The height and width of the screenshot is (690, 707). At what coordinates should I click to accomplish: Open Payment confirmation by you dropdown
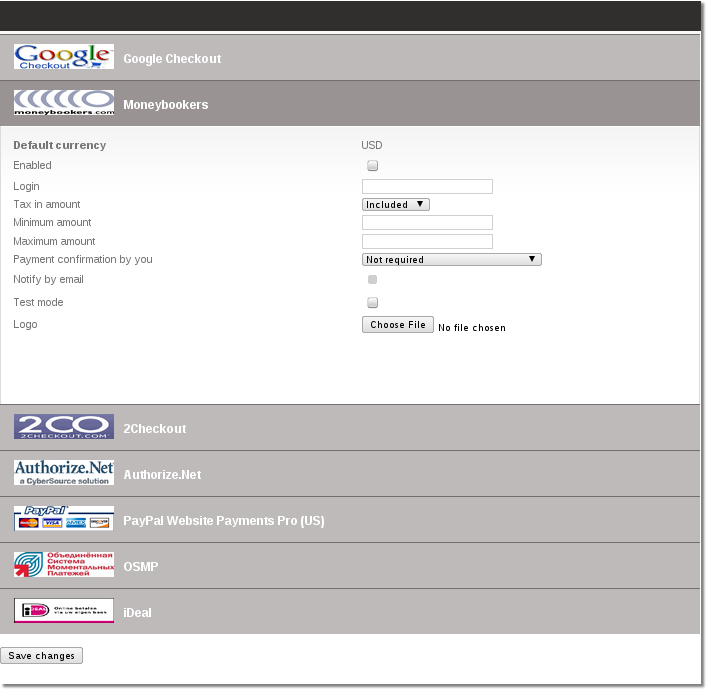click(x=452, y=259)
